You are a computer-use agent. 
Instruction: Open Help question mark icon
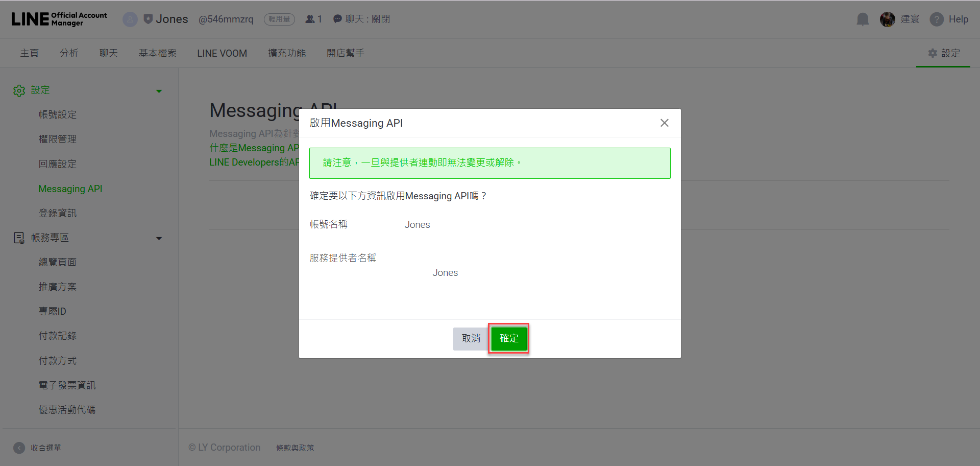(x=937, y=19)
